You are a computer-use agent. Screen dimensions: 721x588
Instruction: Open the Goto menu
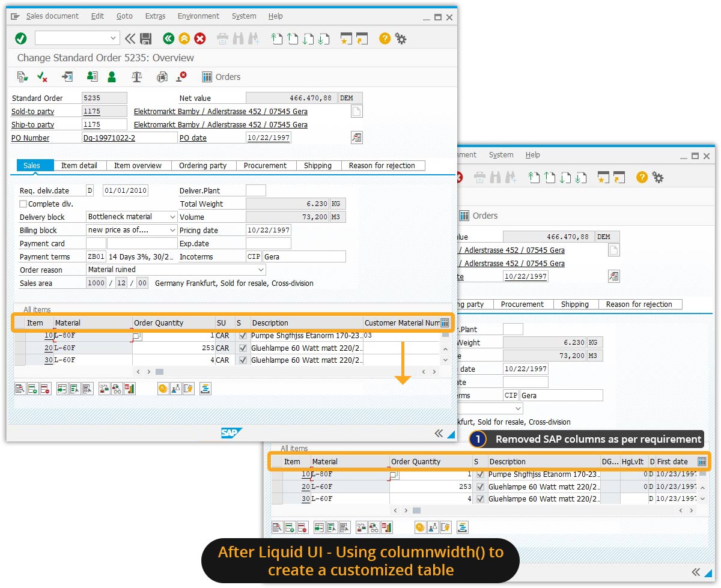click(124, 16)
